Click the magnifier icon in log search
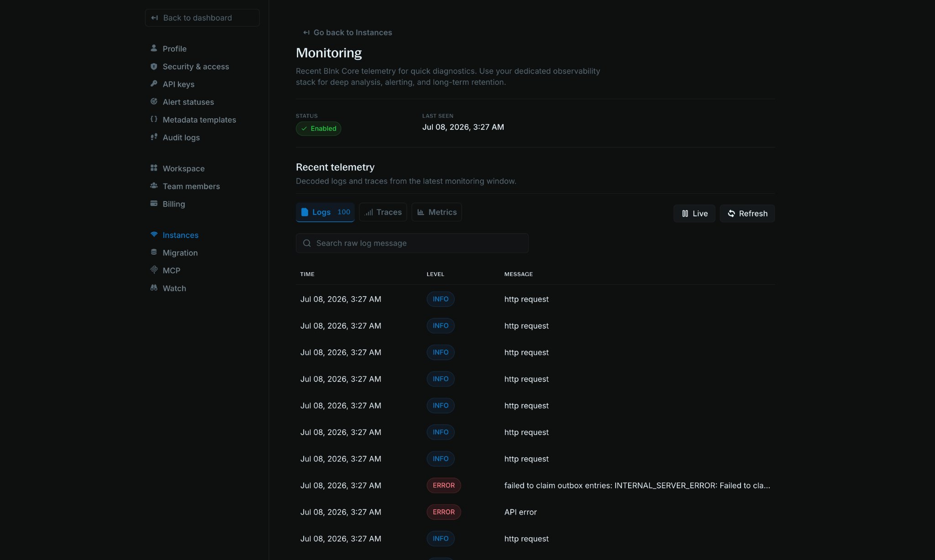This screenshot has width=935, height=560. 307,243
